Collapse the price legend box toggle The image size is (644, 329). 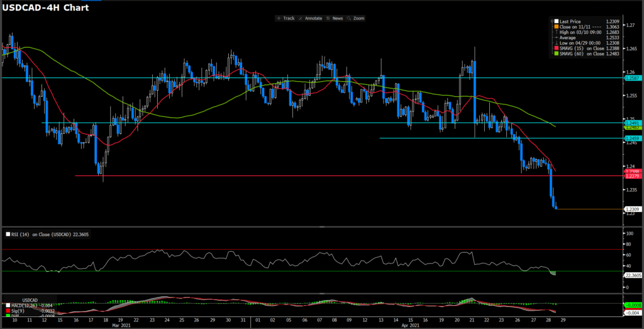click(552, 21)
